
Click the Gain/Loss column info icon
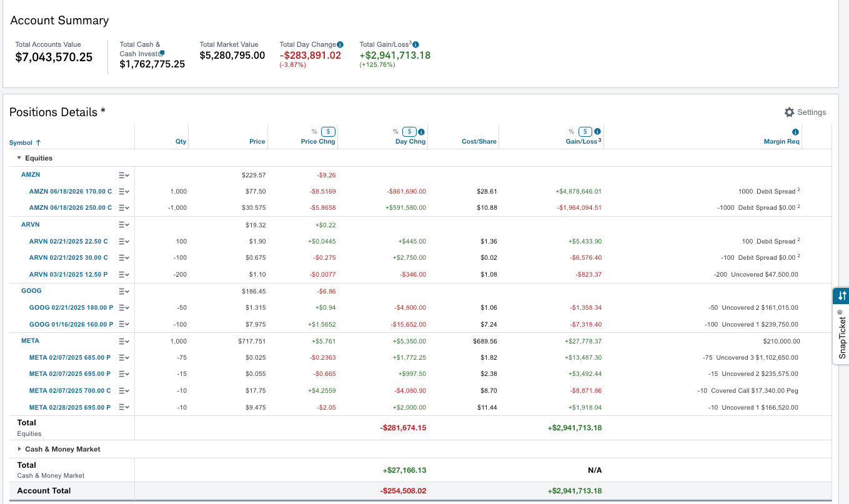point(597,132)
